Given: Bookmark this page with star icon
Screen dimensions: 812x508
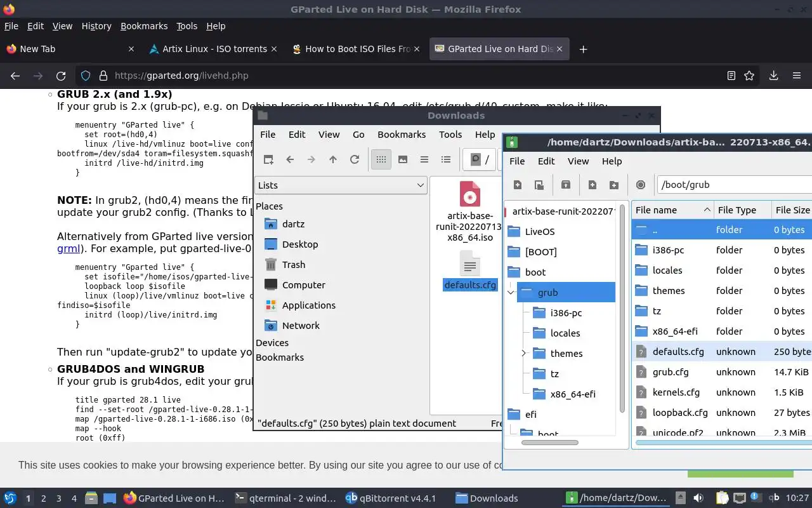Looking at the screenshot, I should pos(749,76).
